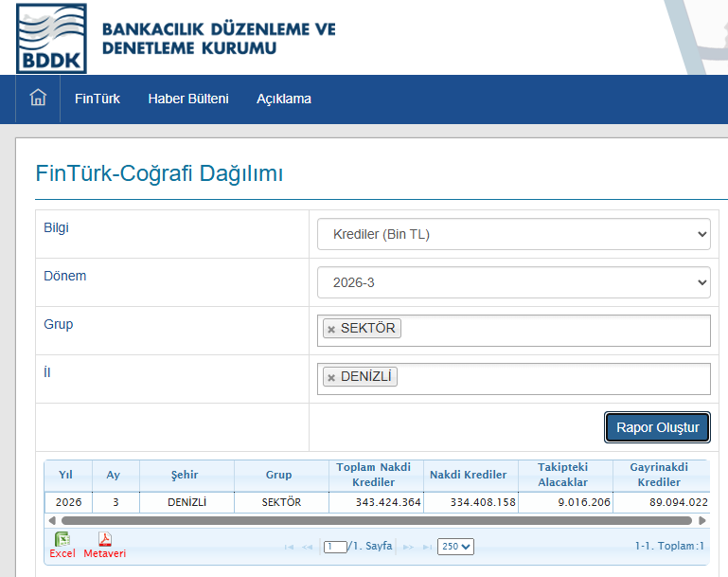Click the '1-1. Toplam:1' record count
Image resolution: width=728 pixels, height=577 pixels.
pyautogui.click(x=669, y=546)
